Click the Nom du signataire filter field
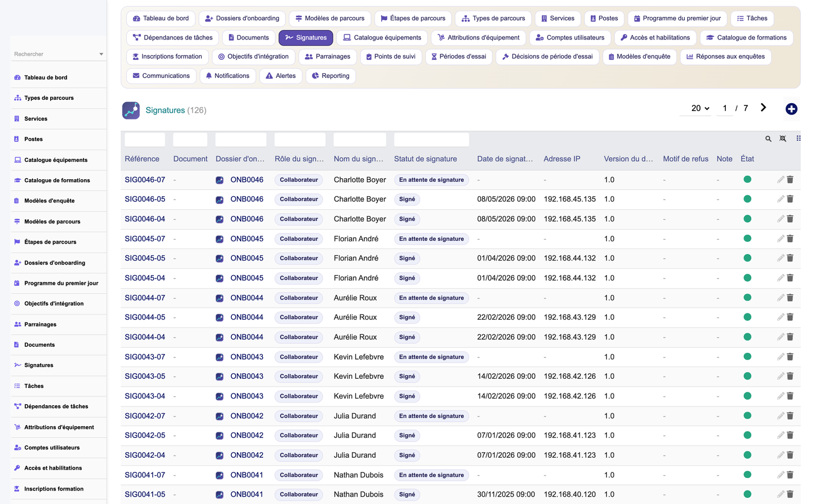The width and height of the screenshot is (815, 504). click(360, 139)
